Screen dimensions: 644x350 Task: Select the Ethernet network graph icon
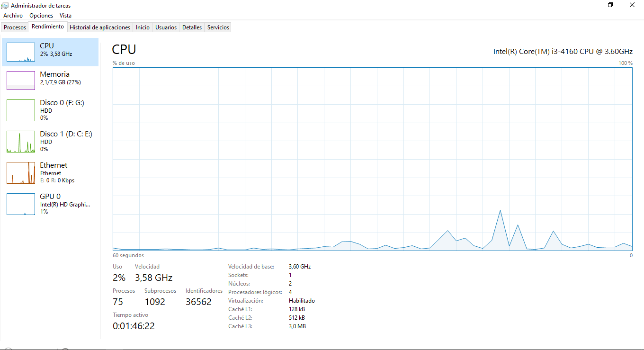pyautogui.click(x=21, y=173)
